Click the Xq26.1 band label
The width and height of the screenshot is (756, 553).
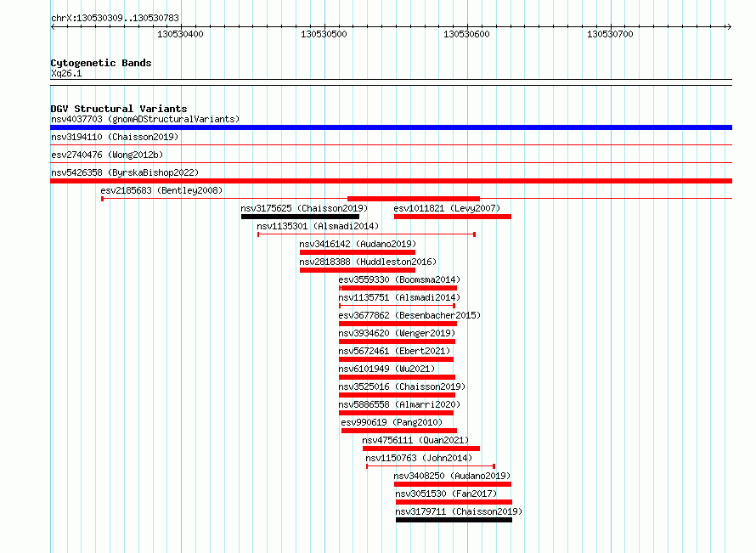pyautogui.click(x=66, y=73)
